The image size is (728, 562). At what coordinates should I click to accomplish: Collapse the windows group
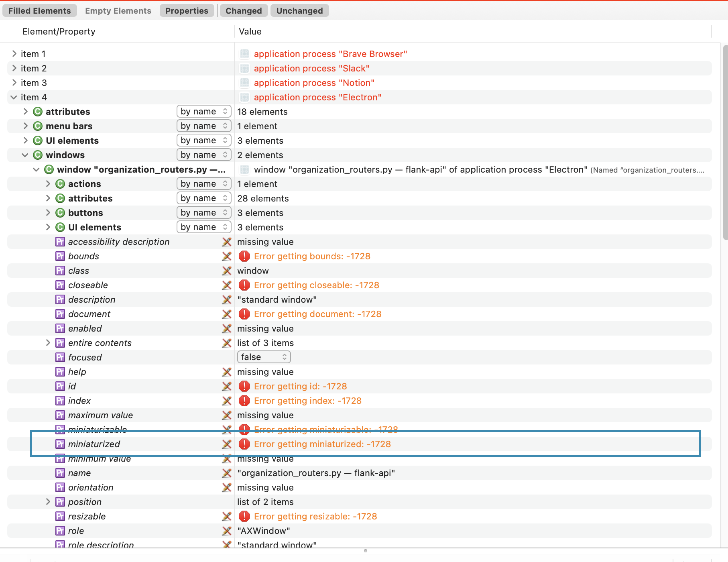pyautogui.click(x=25, y=155)
